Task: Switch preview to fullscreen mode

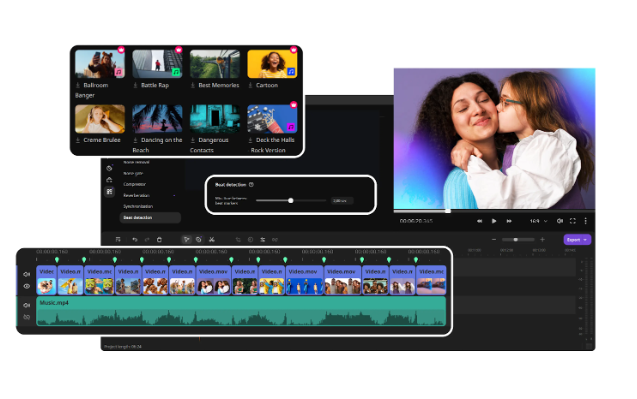Action: [x=573, y=221]
